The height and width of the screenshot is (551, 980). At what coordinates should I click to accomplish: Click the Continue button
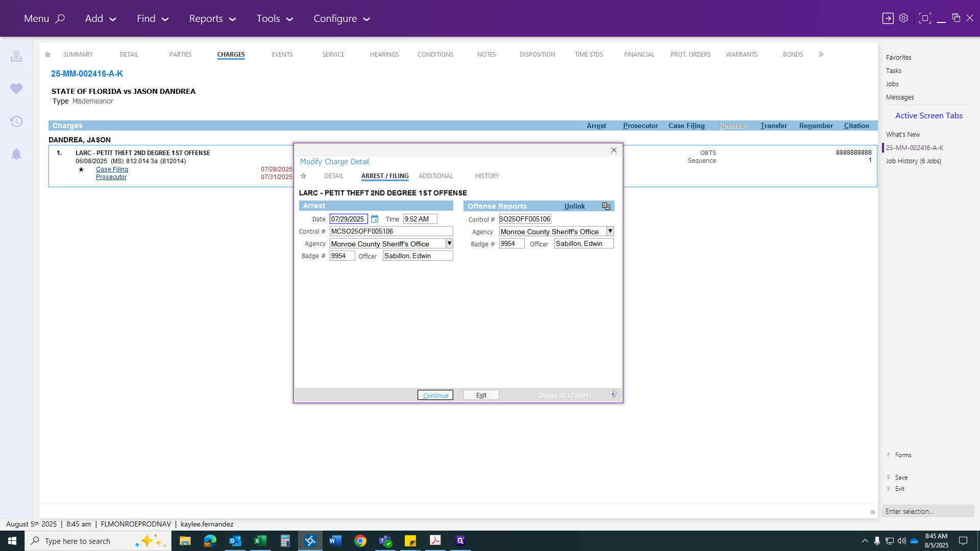(x=435, y=395)
